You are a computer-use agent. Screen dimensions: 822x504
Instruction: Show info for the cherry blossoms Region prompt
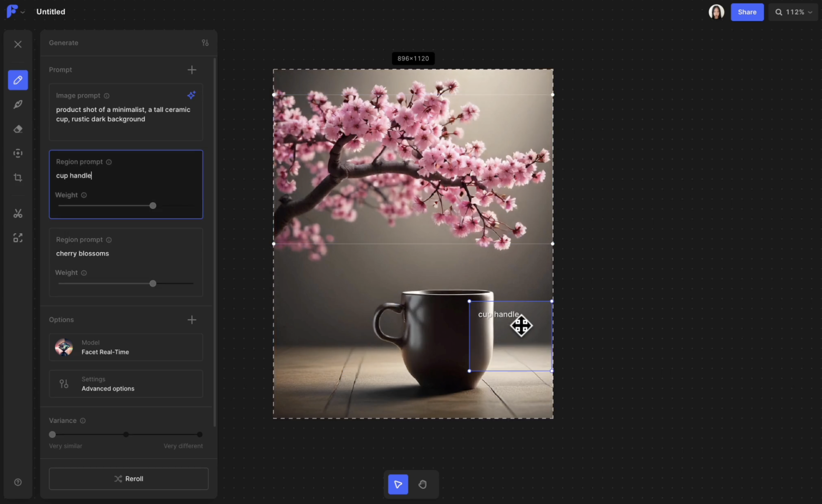coord(109,240)
